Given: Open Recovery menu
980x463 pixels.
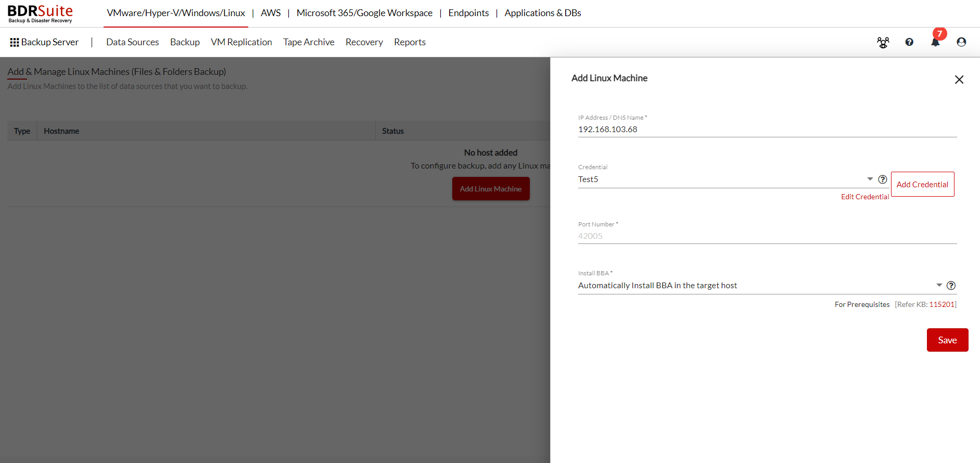Looking at the screenshot, I should [364, 42].
